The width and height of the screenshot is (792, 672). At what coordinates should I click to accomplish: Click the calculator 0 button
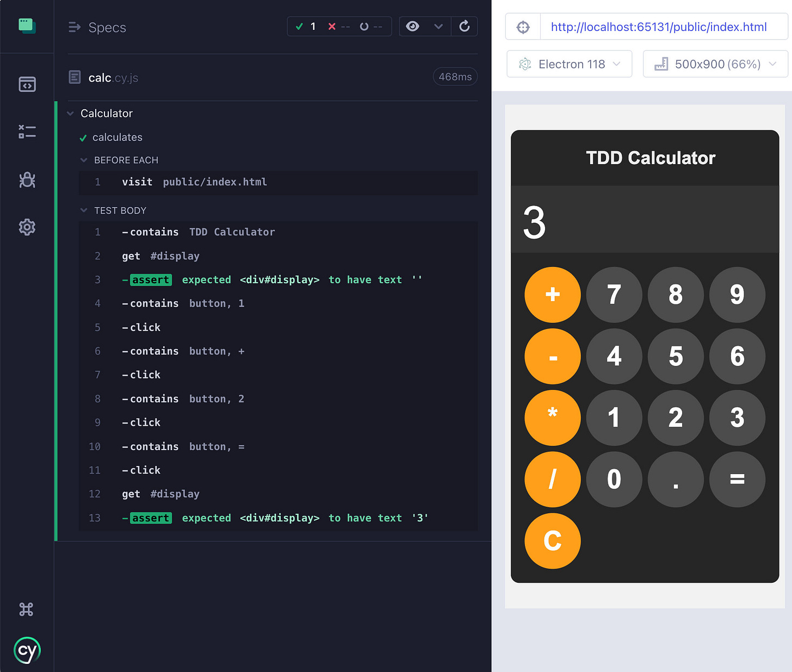tap(614, 479)
